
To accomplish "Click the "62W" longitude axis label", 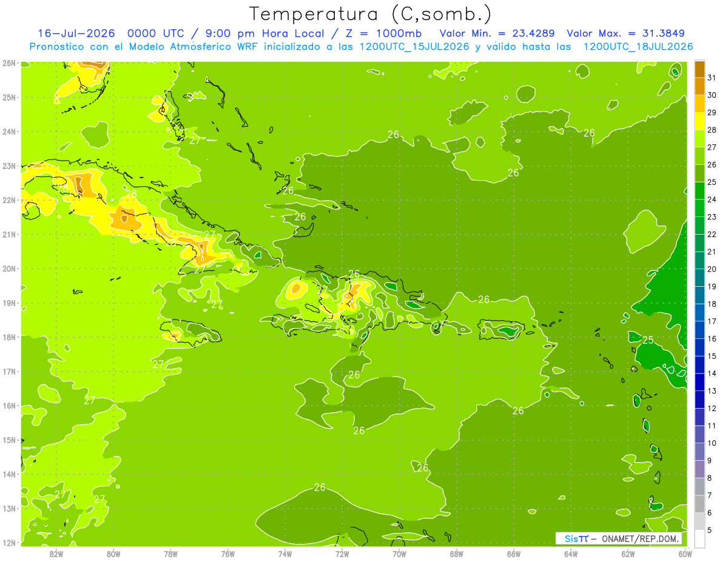I will [x=628, y=554].
